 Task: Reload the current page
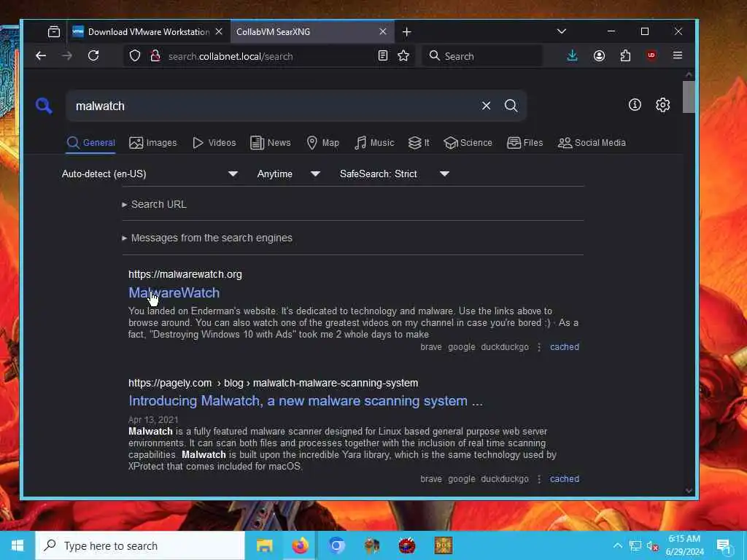93,55
